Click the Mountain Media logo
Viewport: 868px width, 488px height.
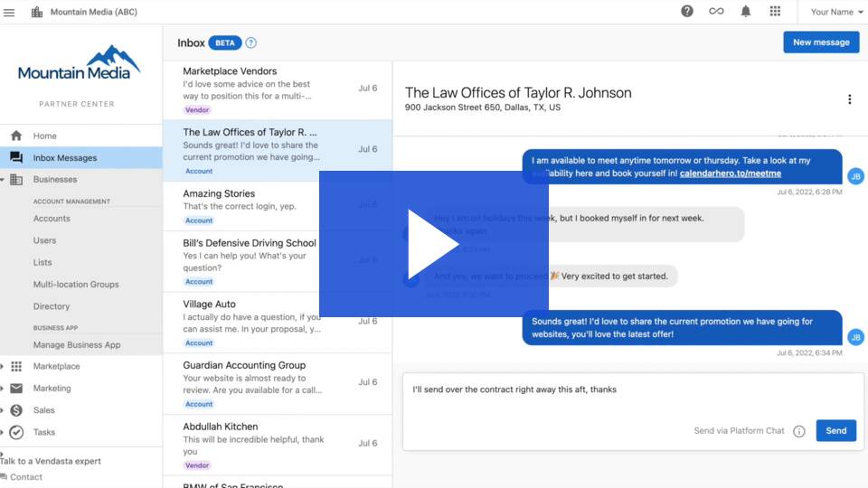click(79, 62)
